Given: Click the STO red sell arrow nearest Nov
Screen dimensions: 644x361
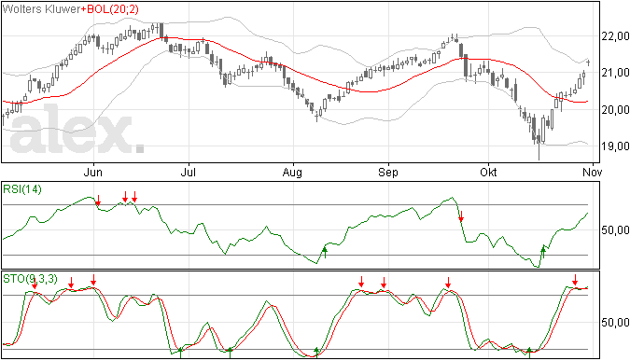Looking at the screenshot, I should [575, 280].
